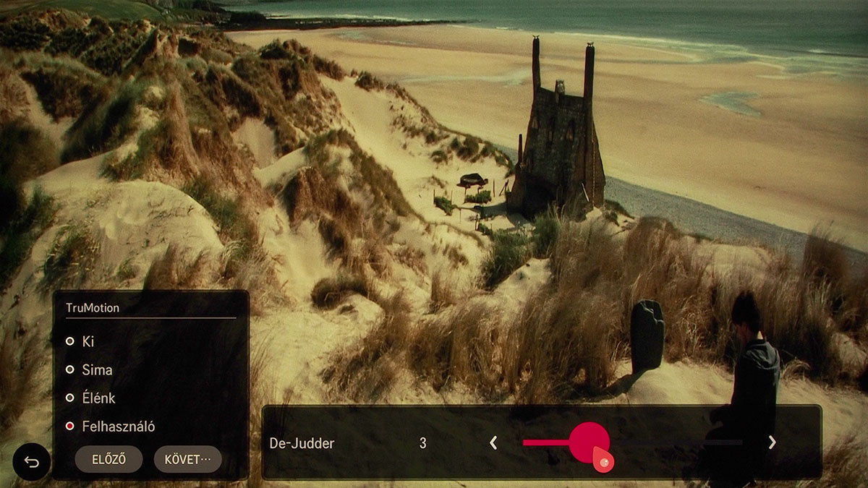Decrease De-Judder with the left chevron
The width and height of the screenshot is (868, 488).
point(493,442)
